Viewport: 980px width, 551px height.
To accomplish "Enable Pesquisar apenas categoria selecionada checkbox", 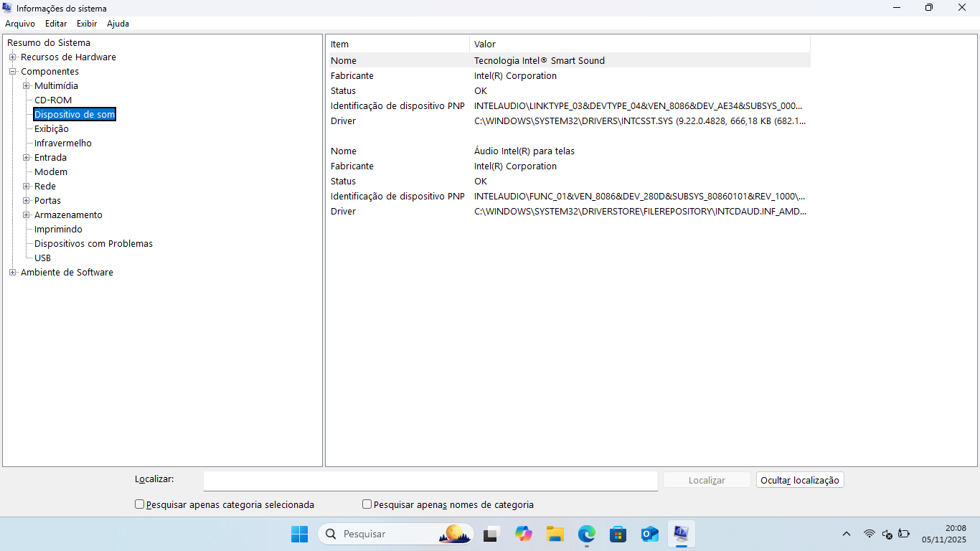I will 140,504.
